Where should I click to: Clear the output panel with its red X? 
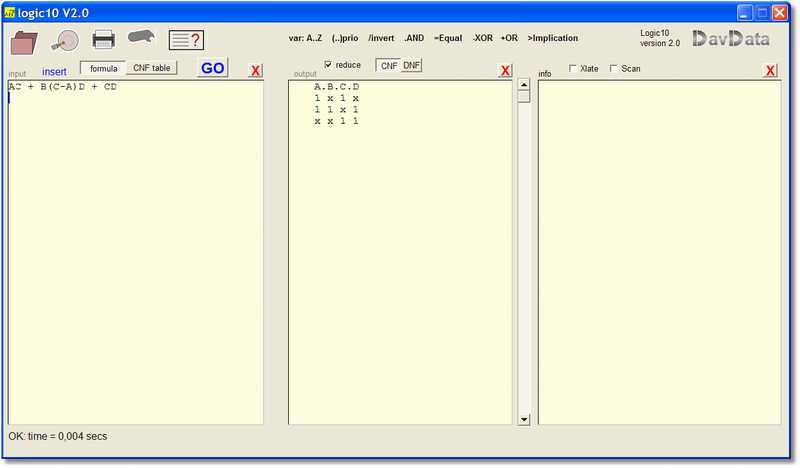[x=505, y=70]
